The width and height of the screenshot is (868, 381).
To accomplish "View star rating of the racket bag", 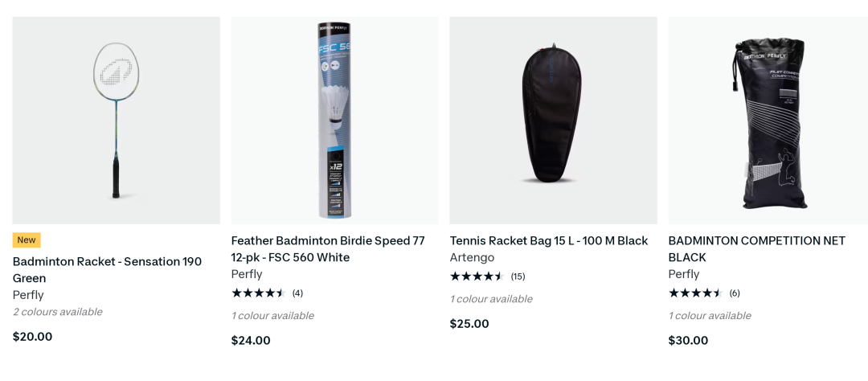I will click(x=477, y=277).
